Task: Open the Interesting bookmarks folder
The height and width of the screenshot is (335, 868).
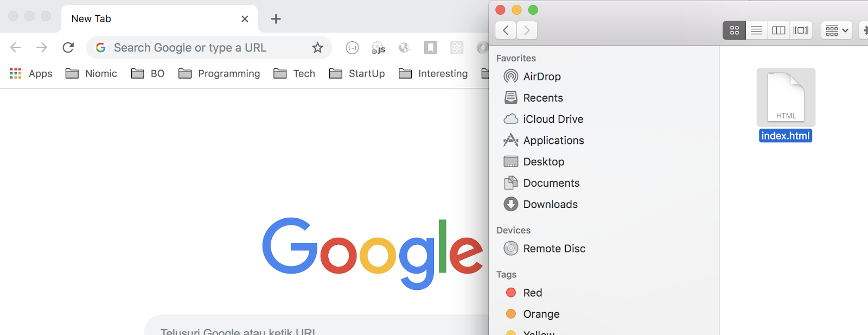Action: tap(433, 73)
